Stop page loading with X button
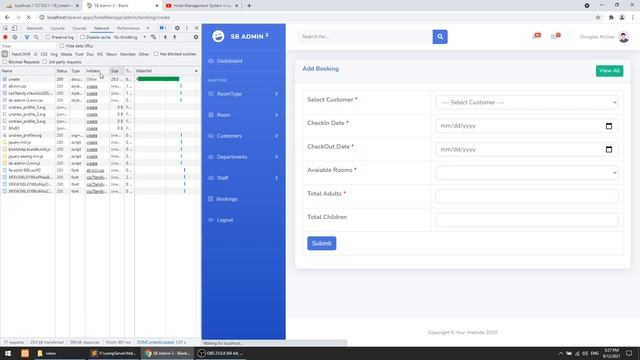This screenshot has height=360, width=640. 29,18
